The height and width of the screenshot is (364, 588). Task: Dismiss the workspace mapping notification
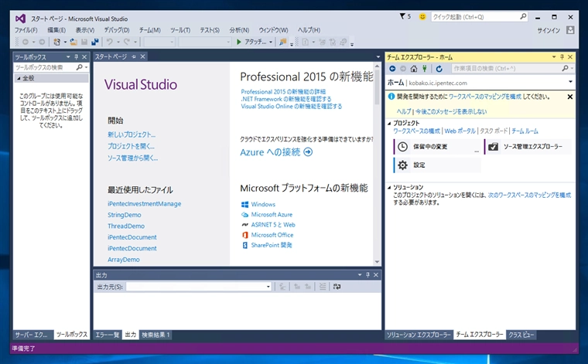coord(570,97)
